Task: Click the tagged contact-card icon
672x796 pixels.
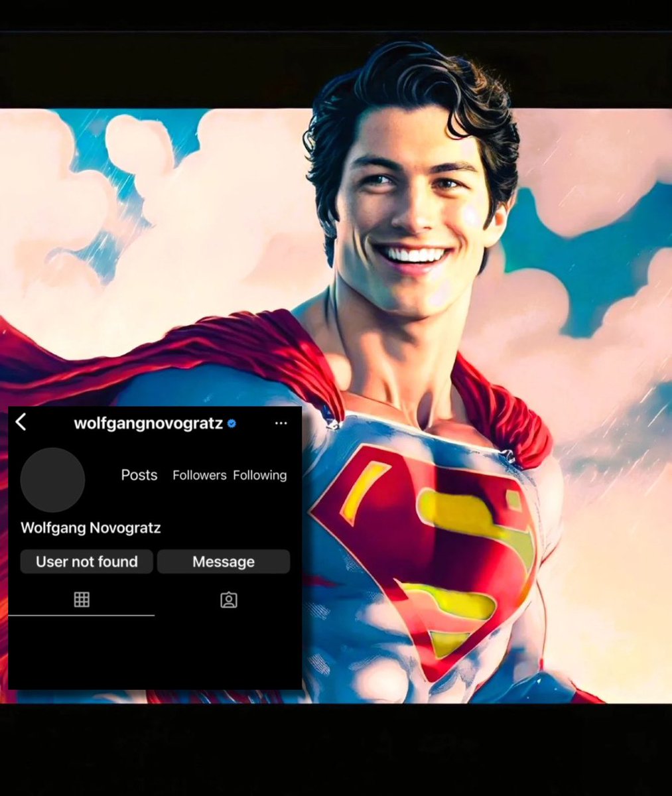Action: pyautogui.click(x=228, y=600)
